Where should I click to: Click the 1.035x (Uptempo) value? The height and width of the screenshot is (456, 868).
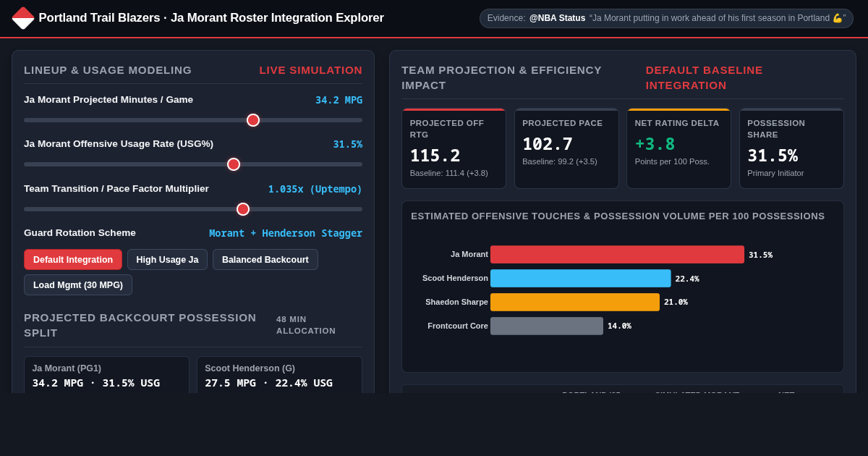tap(315, 189)
